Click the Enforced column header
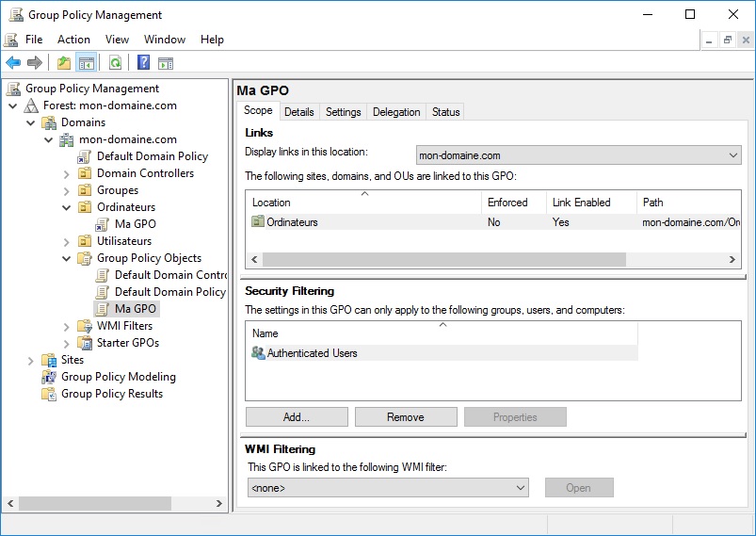Screen dimensions: 756x536 pyautogui.click(x=513, y=203)
